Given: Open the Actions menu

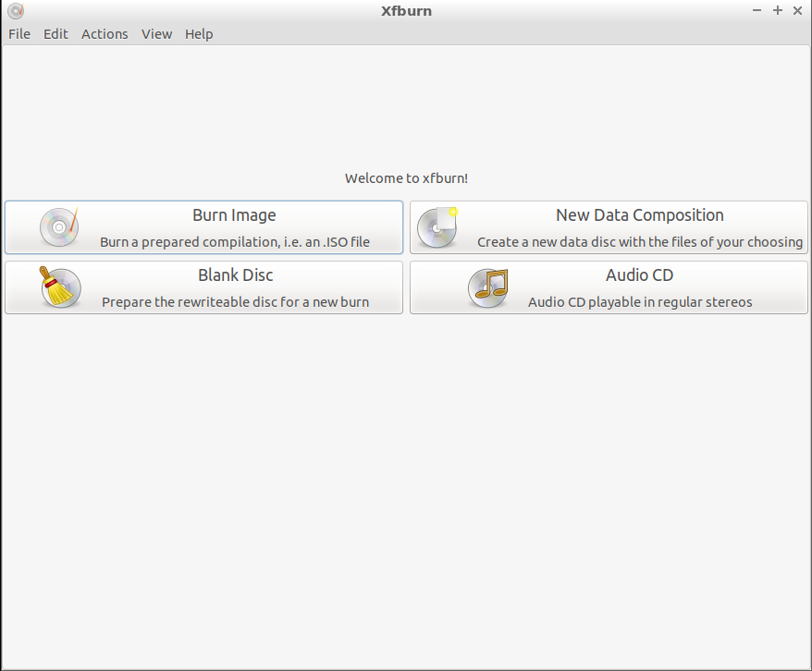Looking at the screenshot, I should (105, 34).
